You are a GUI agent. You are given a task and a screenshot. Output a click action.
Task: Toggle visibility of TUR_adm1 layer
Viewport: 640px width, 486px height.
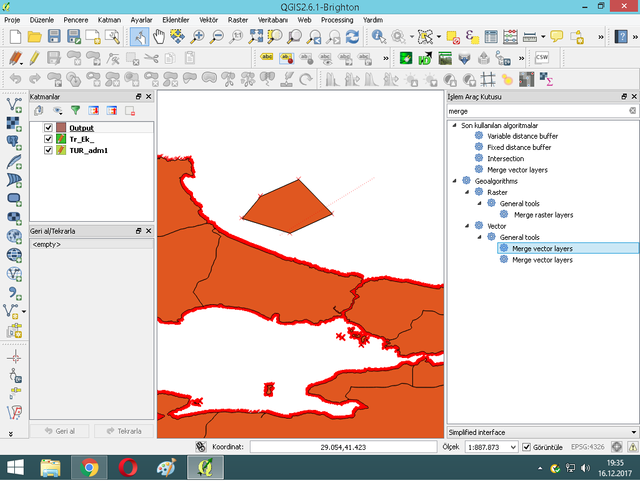pyautogui.click(x=48, y=150)
